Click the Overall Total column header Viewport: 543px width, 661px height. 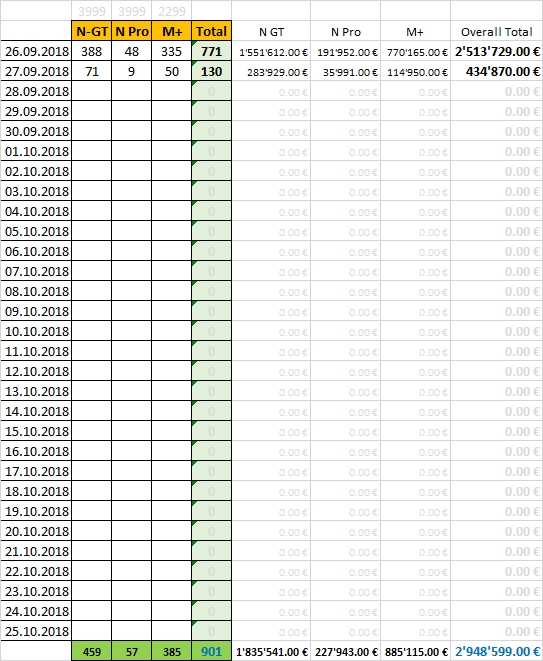497,32
